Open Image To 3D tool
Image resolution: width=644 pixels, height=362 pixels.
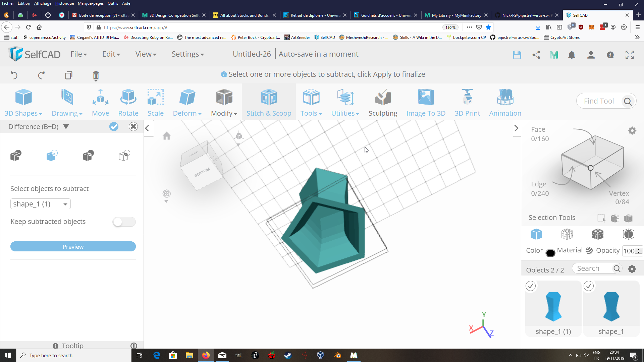coord(426,103)
